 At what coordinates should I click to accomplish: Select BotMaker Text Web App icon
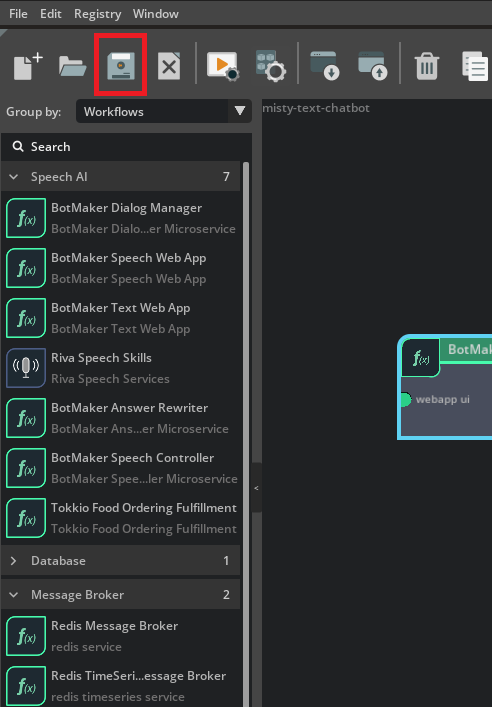tap(26, 318)
